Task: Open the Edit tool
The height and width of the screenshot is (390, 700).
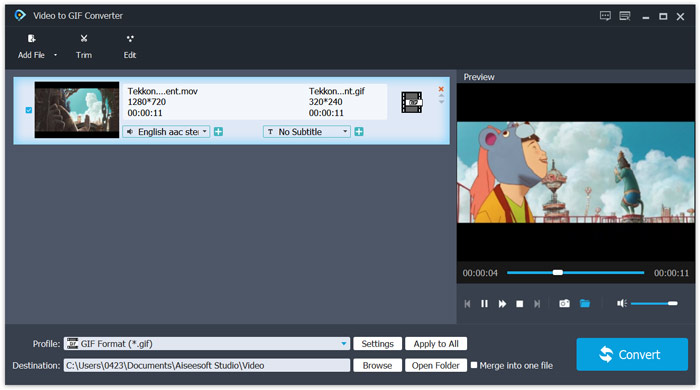Action: point(130,46)
